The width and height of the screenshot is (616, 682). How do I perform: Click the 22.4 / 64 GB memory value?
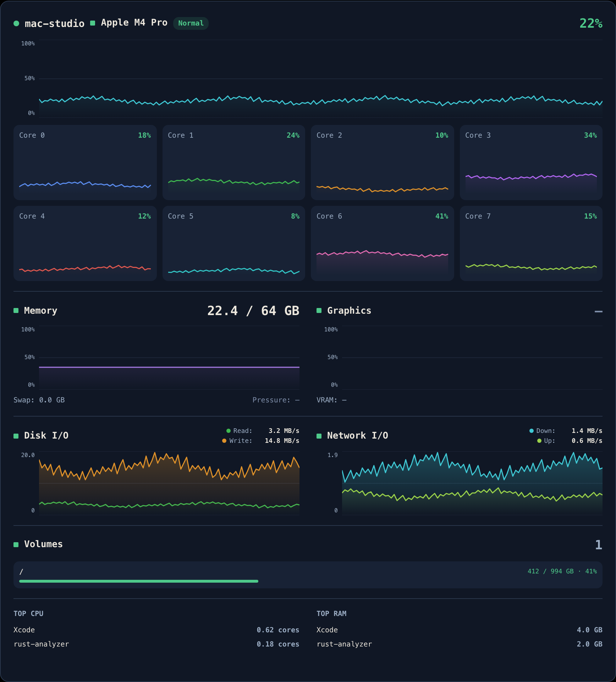point(253,311)
